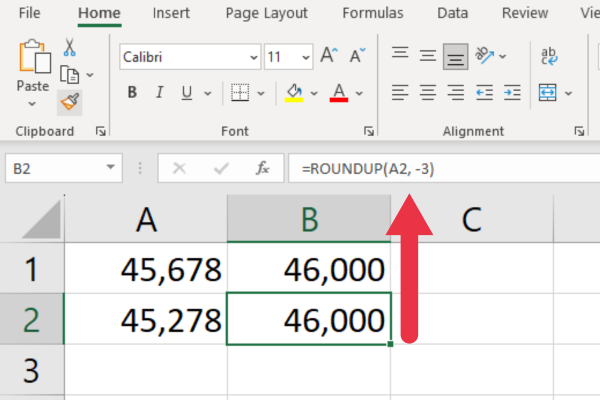Open Page Layout tab
Viewport: 600px width, 400px height.
click(266, 13)
